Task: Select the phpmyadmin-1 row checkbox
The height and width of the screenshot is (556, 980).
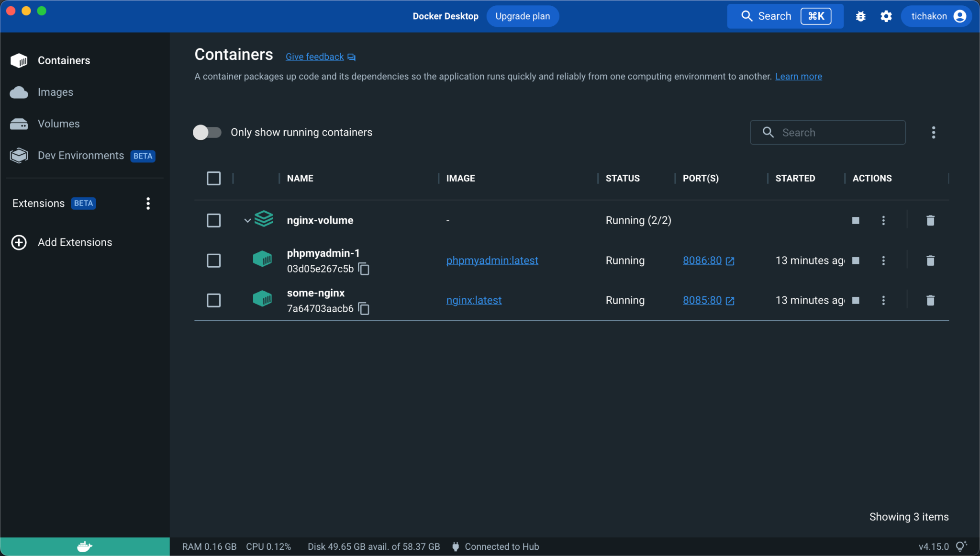Action: pos(214,261)
